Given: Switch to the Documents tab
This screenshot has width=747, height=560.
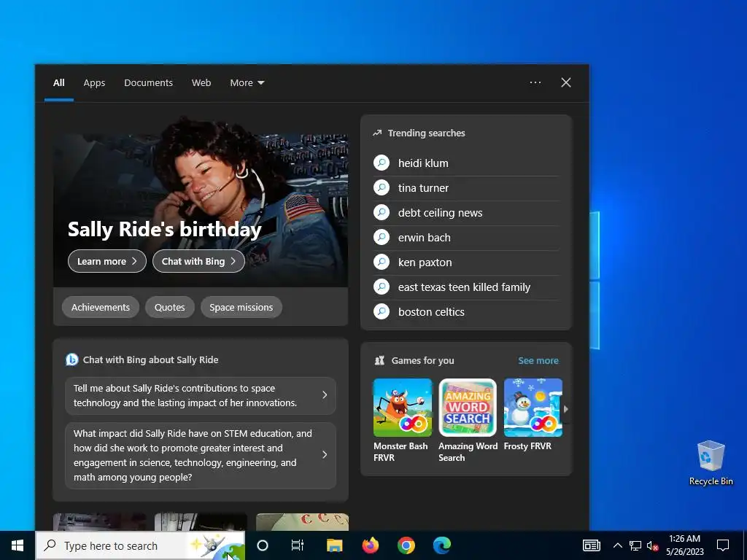Looking at the screenshot, I should (x=148, y=83).
